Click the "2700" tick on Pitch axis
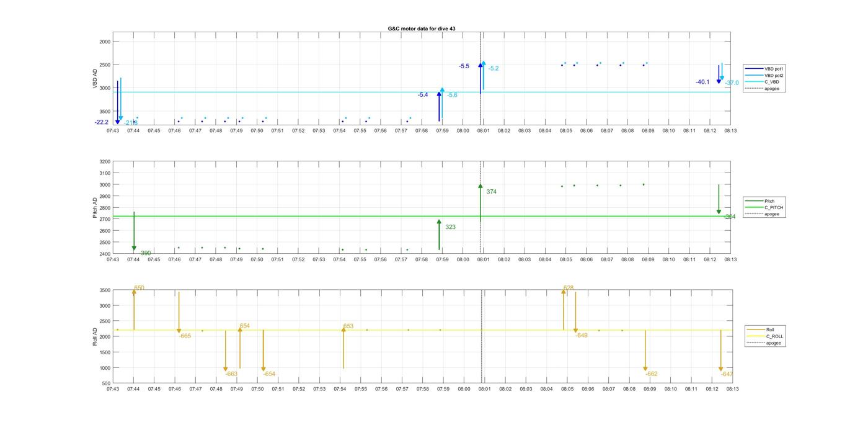 105,220
